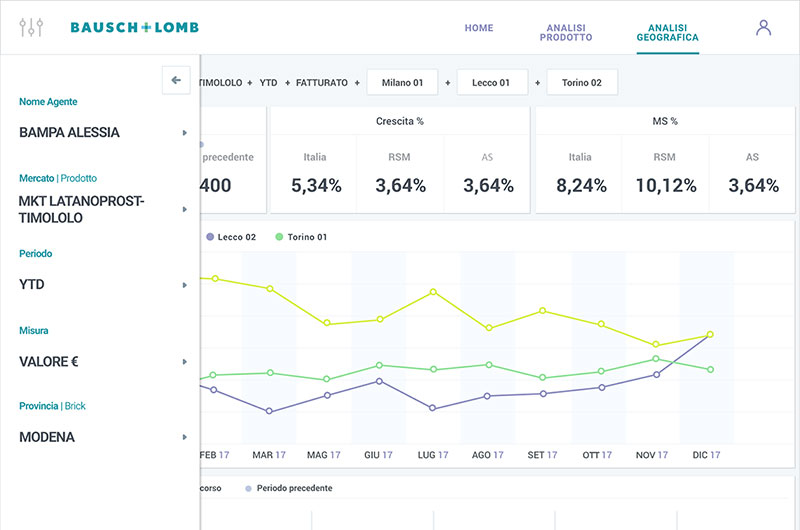Open the filter sliders icon
Screen dimensions: 800x530
31,27
